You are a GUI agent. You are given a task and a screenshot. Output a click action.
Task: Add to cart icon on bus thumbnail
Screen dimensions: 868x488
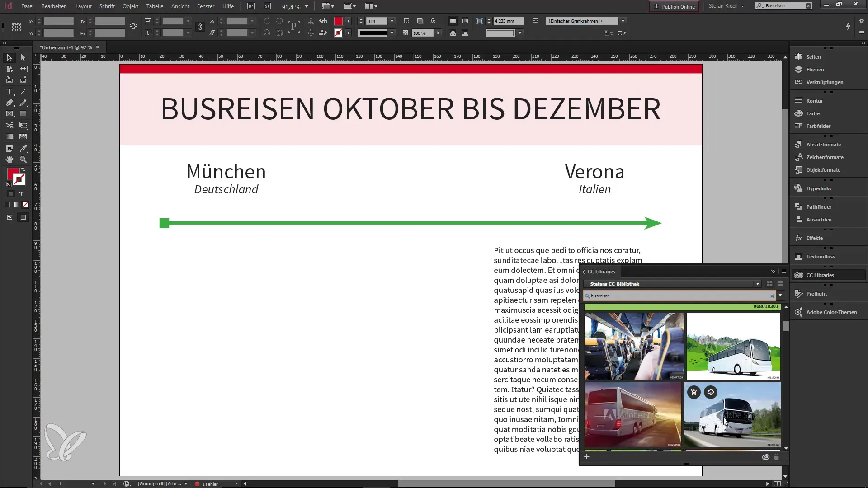click(x=693, y=392)
